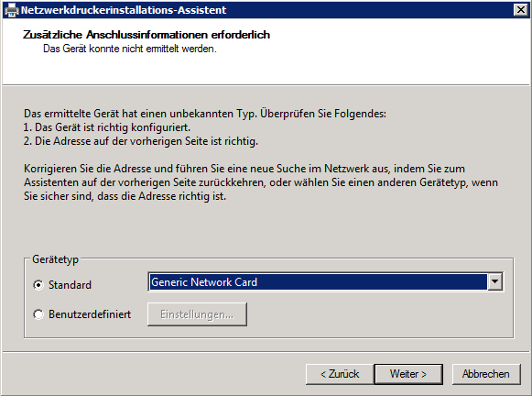Click the line Das Gerät ist richtig konfiguriert

(x=107, y=127)
